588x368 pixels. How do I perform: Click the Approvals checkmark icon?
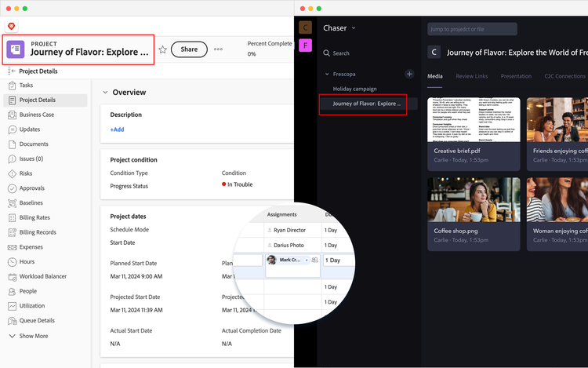click(13, 188)
